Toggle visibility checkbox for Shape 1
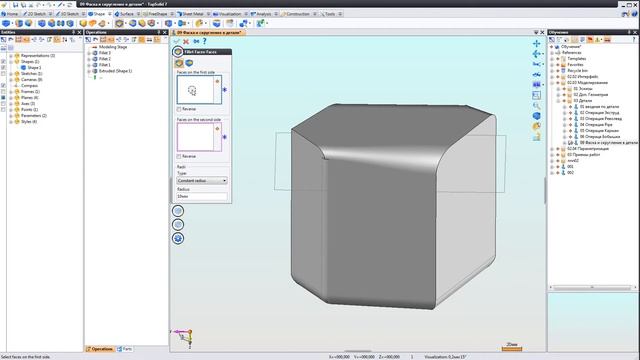The image size is (640, 360). [x=3, y=68]
